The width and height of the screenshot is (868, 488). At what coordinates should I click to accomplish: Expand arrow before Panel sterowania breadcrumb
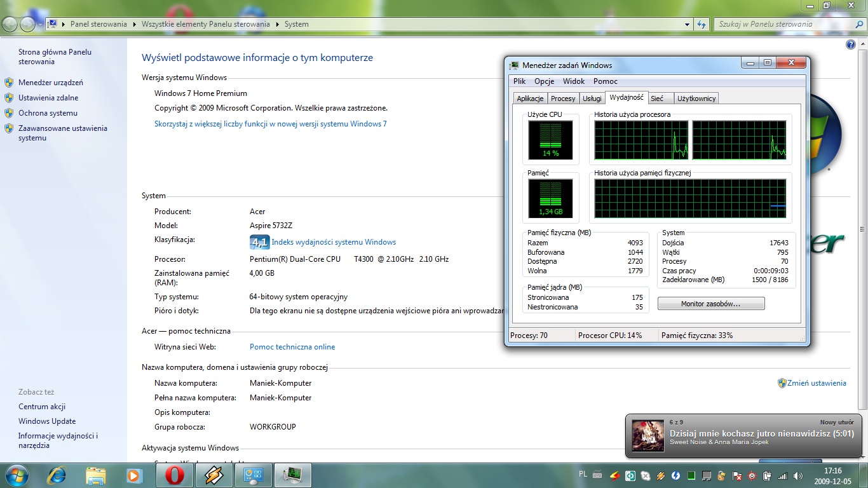[x=64, y=24]
